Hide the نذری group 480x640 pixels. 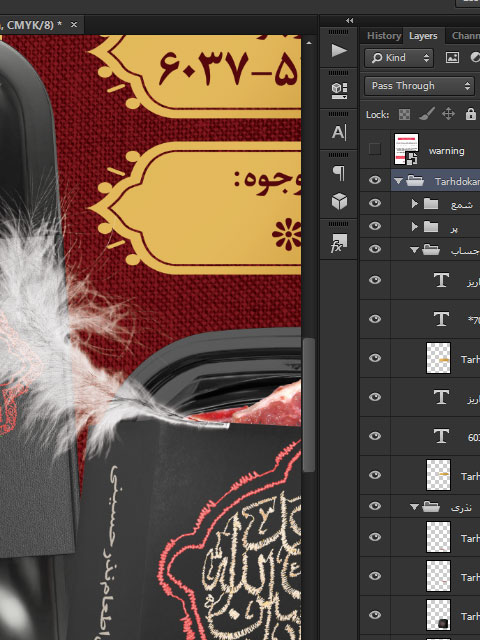[x=375, y=506]
